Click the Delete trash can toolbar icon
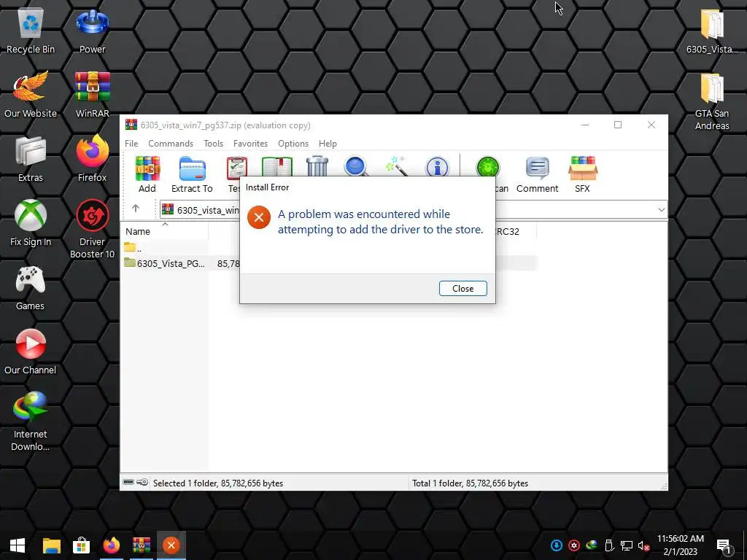747x560 pixels. click(x=317, y=166)
